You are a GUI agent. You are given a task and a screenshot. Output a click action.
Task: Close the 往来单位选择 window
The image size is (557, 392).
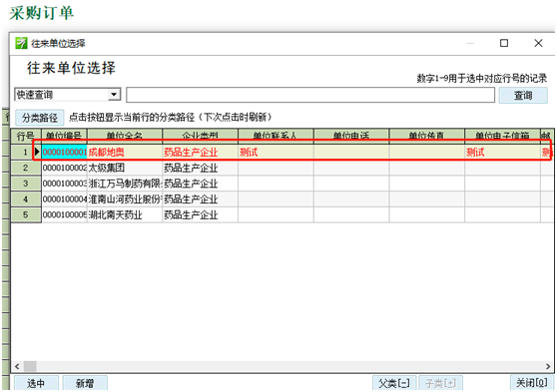pyautogui.click(x=538, y=43)
